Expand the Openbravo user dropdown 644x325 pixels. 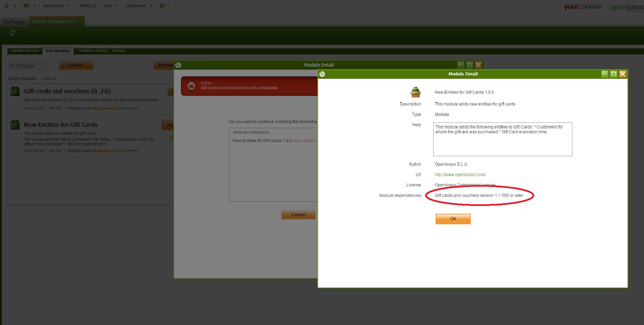pyautogui.click(x=139, y=5)
